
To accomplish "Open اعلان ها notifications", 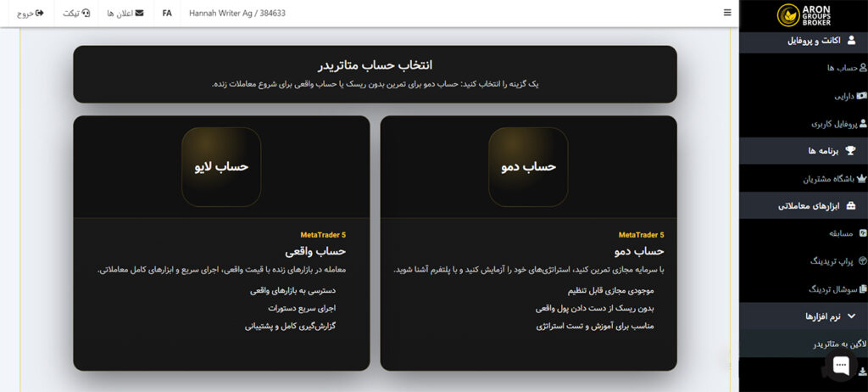I will pyautogui.click(x=125, y=13).
